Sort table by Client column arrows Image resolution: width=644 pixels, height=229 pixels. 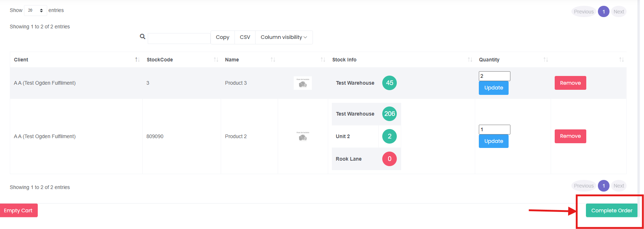[137, 60]
